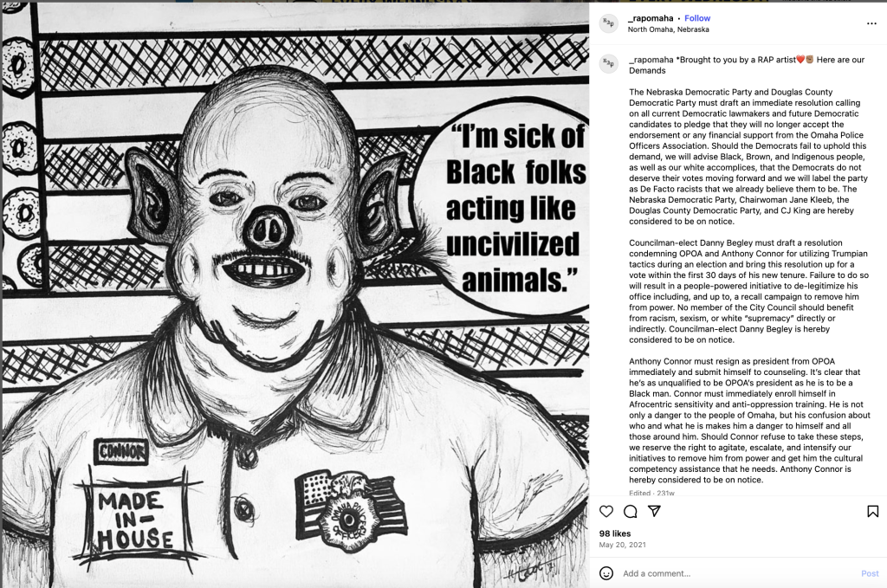Like the post with the heart icon
887x588 pixels.
coord(605,511)
